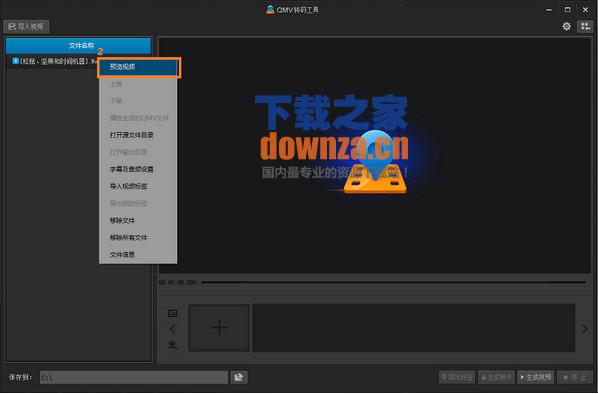Click the small image icon above the left arrow
Image resolution: width=598 pixels, height=394 pixels.
point(172,314)
